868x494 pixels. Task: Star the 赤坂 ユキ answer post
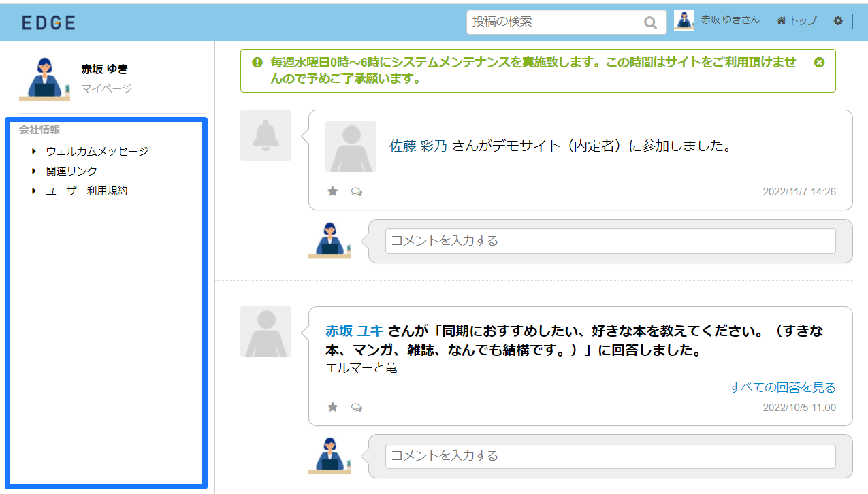pyautogui.click(x=333, y=407)
